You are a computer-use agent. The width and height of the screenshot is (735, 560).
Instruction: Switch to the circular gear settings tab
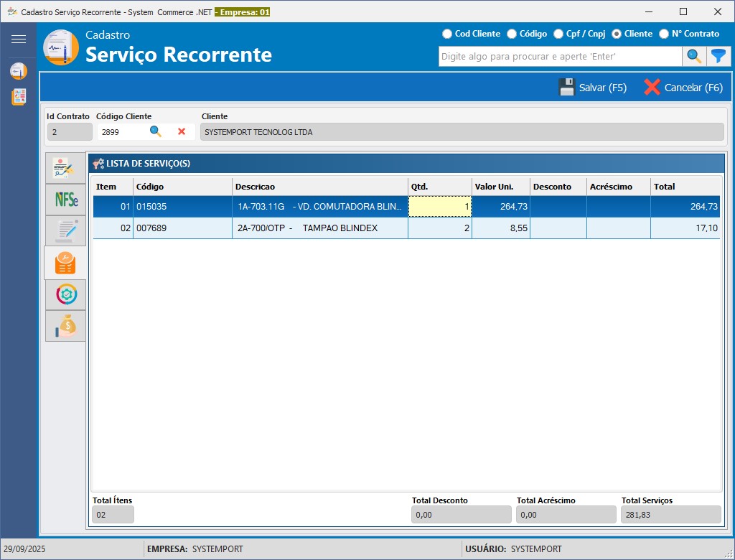66,294
